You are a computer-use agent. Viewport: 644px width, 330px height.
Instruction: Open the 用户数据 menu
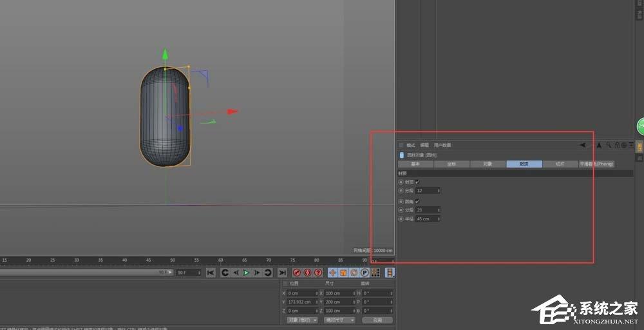[442, 145]
